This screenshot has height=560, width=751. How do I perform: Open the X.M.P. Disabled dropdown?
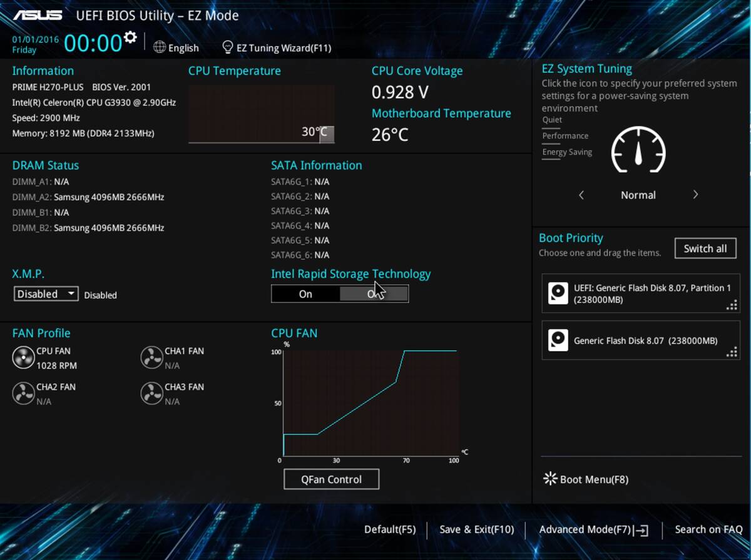point(46,294)
